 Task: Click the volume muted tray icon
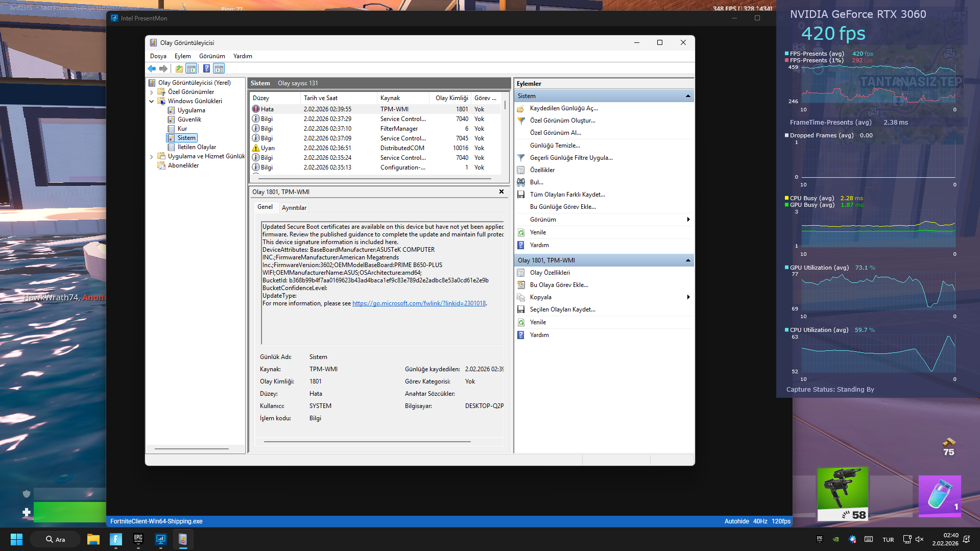[920, 539]
